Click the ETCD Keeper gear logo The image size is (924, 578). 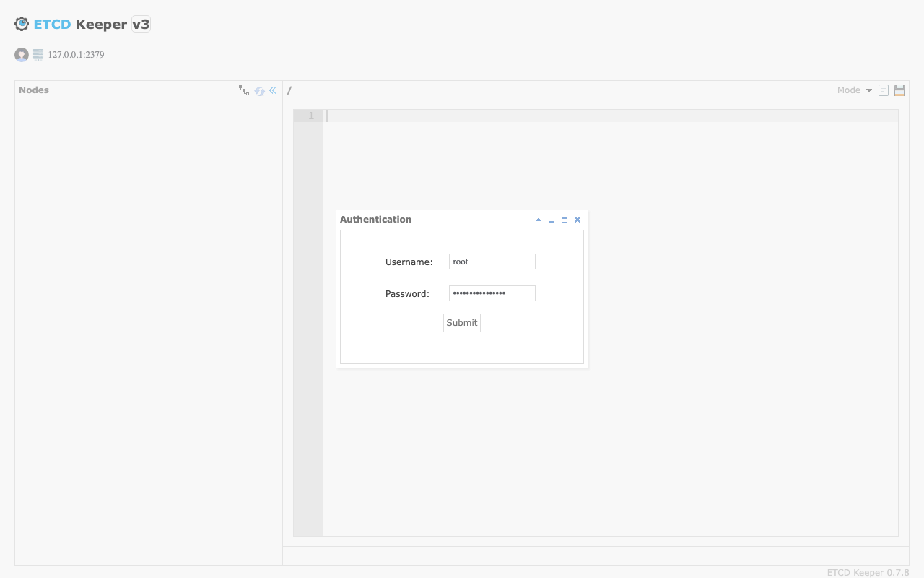tap(22, 24)
